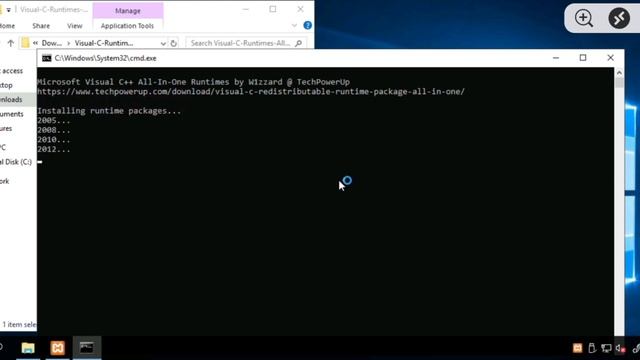Click the folder icon in Explorer address bar
The image size is (640, 360).
(25, 43)
